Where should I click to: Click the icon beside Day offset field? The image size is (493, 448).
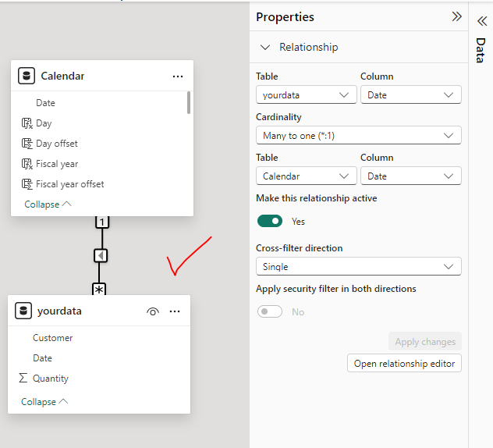pyautogui.click(x=27, y=144)
